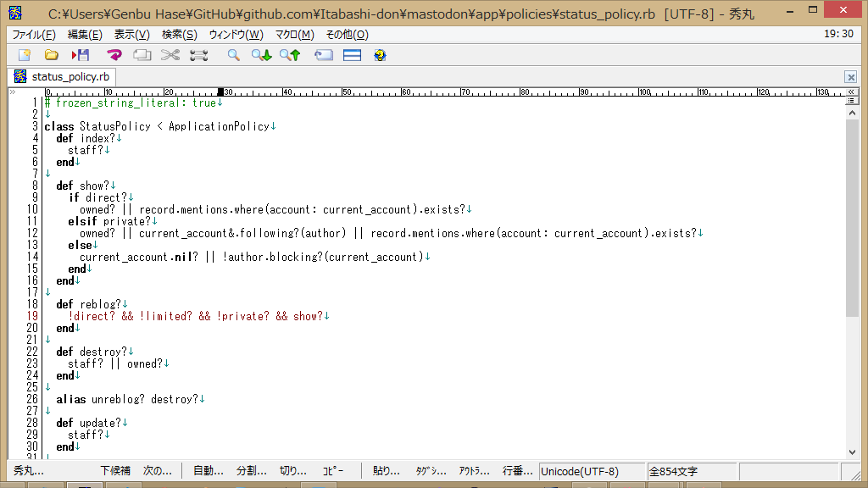Open the マクロ(M) menu
This screenshot has width=868, height=488.
[294, 35]
